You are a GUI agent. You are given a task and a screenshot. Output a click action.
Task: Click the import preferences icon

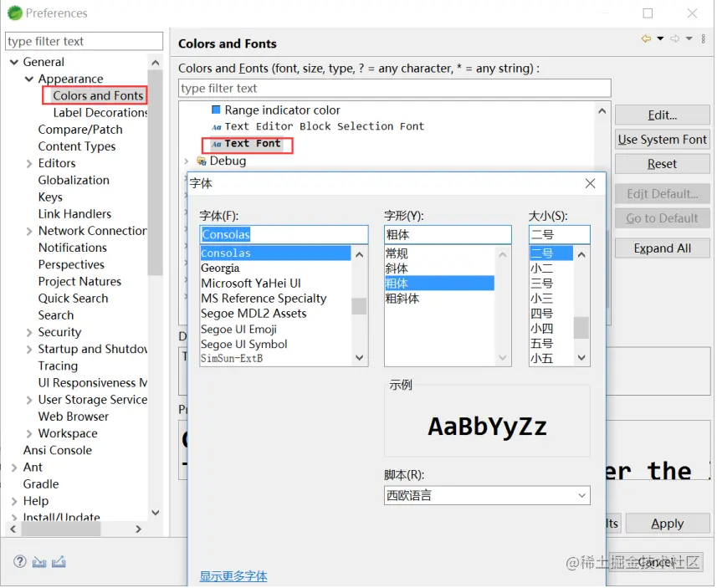39,563
